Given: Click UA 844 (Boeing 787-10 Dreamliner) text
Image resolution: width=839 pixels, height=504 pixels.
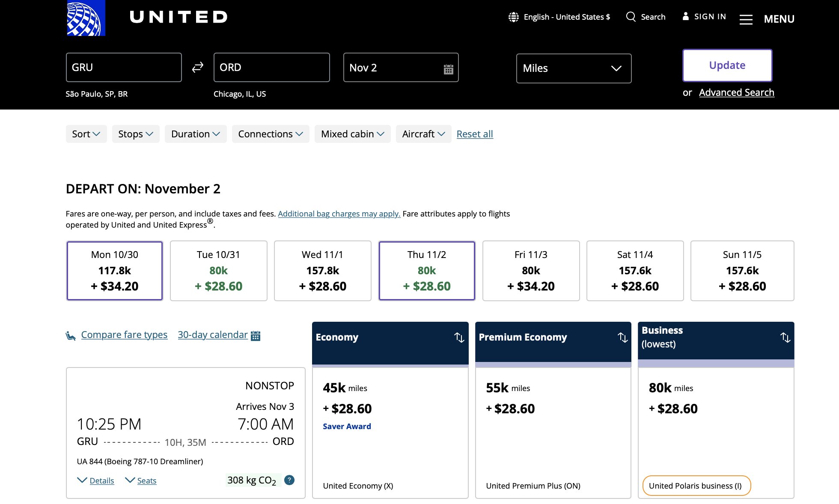Looking at the screenshot, I should [140, 461].
